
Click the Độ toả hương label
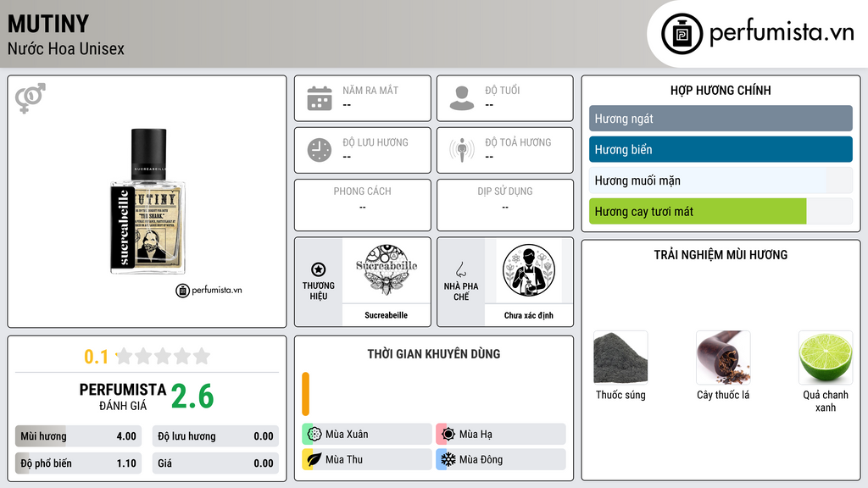[x=518, y=142]
